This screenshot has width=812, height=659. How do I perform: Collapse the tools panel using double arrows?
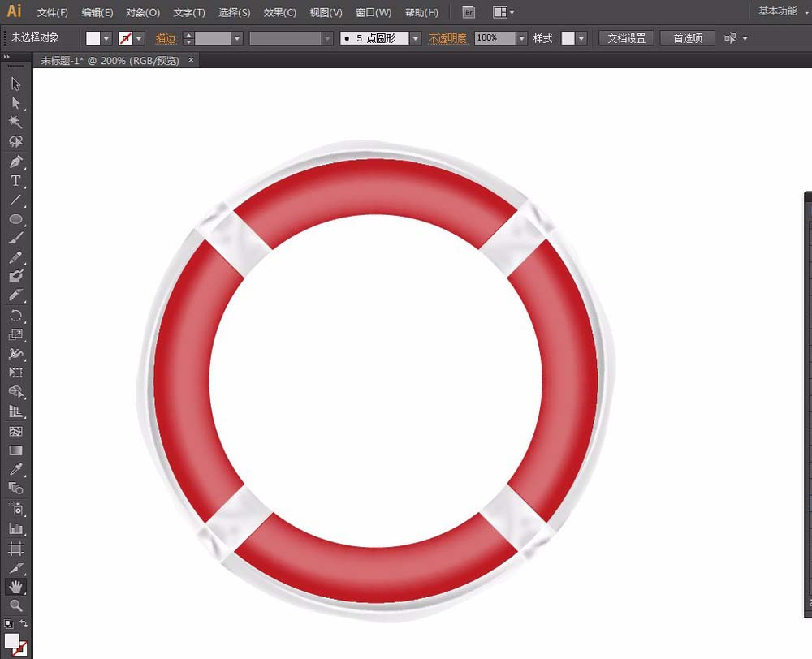(x=6, y=57)
